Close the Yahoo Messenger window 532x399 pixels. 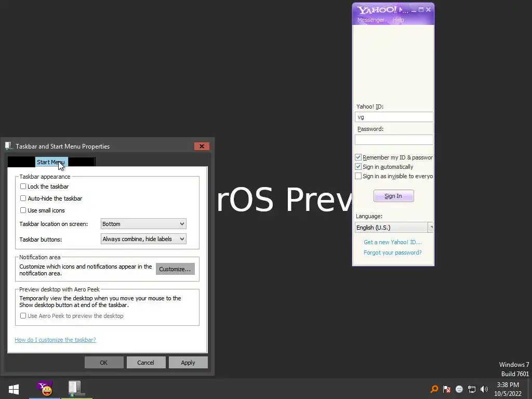pyautogui.click(x=428, y=10)
